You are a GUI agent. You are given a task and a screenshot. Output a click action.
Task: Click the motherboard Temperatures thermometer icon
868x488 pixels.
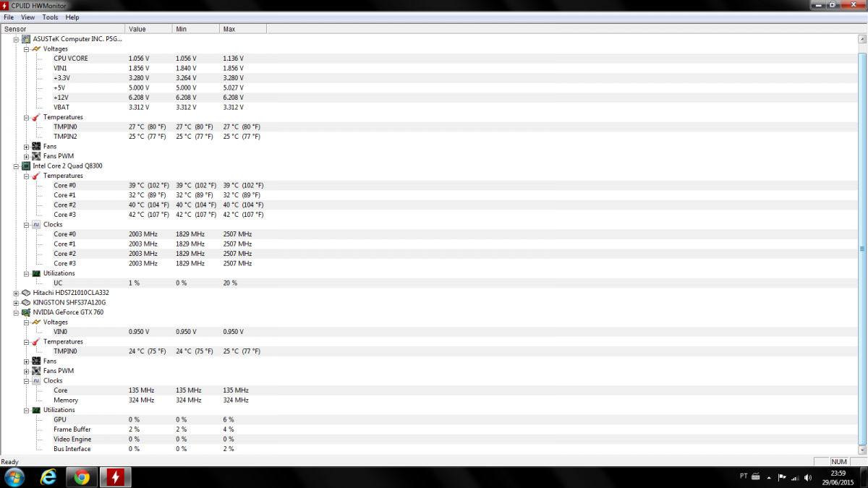[35, 117]
